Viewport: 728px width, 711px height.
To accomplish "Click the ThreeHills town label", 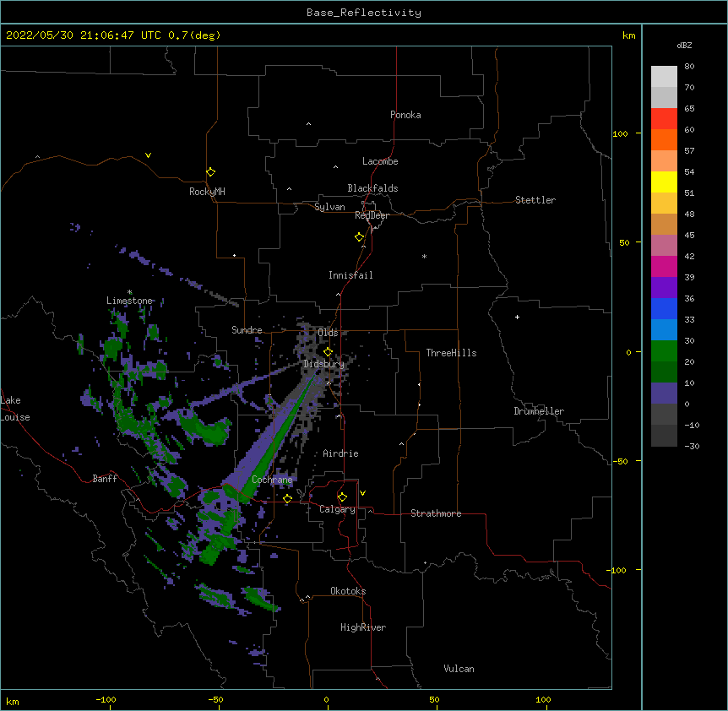I will point(451,353).
